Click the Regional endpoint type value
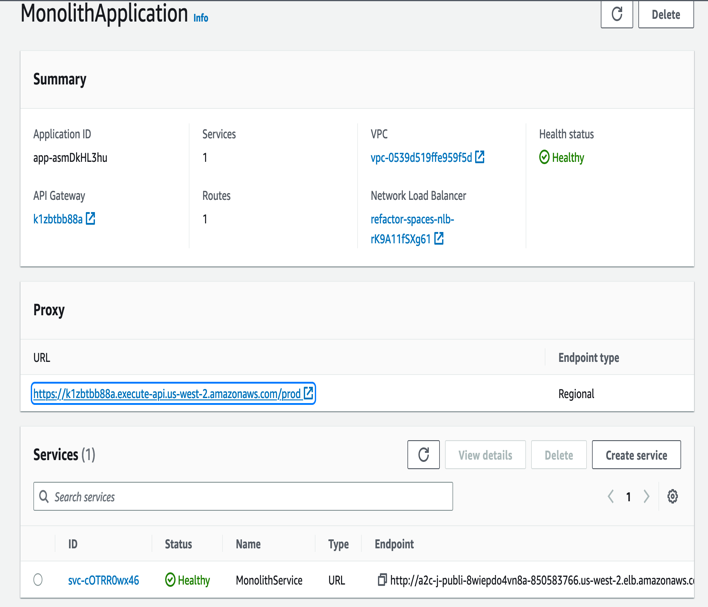Viewport: 708px width, 607px height. (576, 394)
